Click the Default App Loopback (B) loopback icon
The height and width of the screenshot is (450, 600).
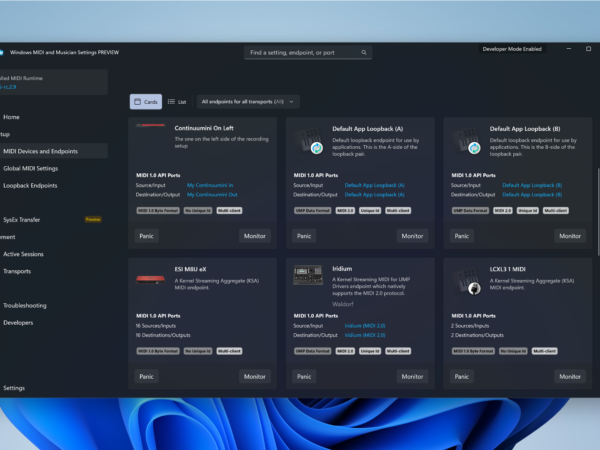pos(474,148)
